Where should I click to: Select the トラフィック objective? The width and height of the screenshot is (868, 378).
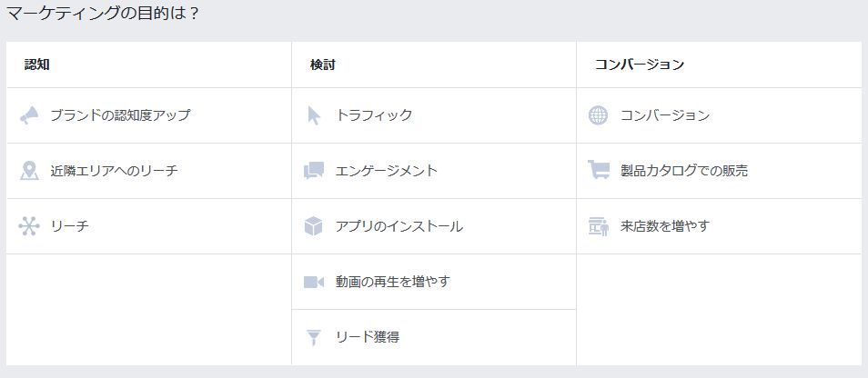[x=374, y=115]
